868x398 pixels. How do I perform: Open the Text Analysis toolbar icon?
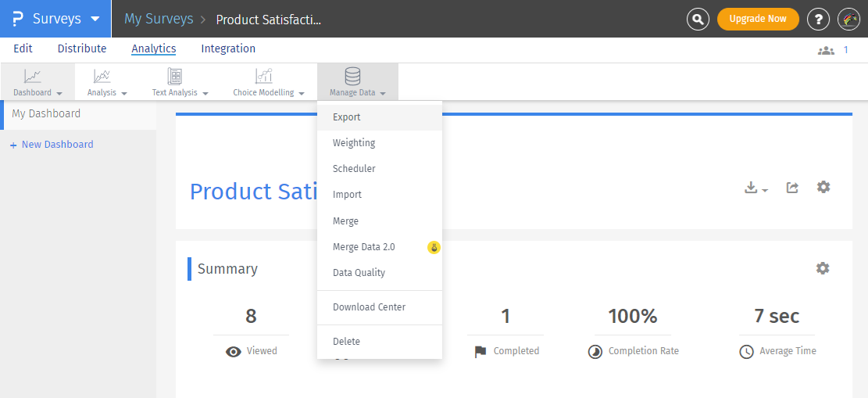[175, 77]
